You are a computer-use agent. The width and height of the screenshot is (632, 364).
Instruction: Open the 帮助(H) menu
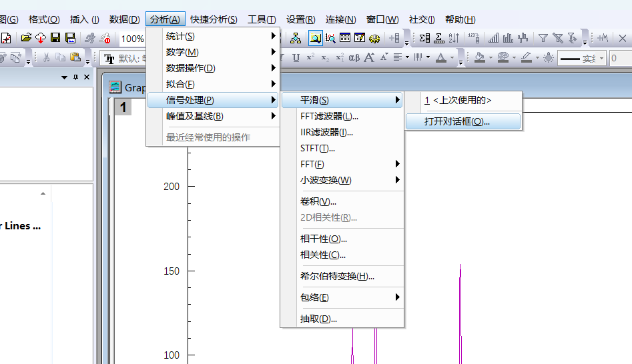460,19
